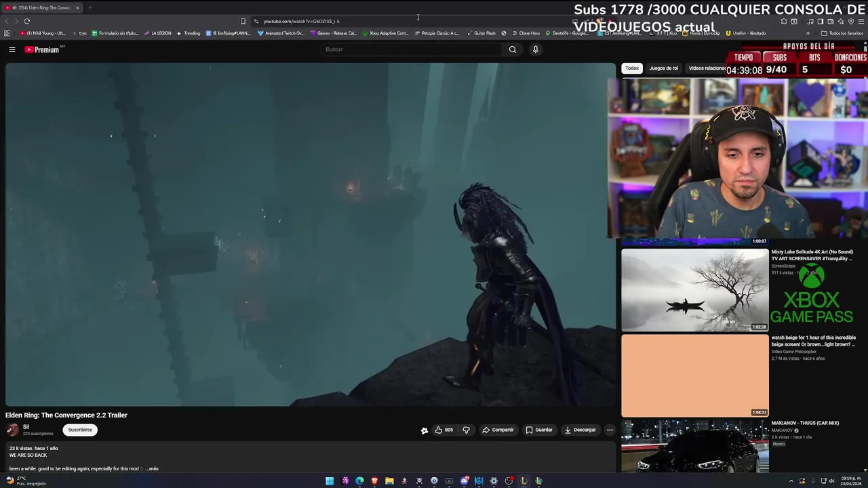The image size is (868, 488).
Task: Close the Elden Ring browser tab
Action: pyautogui.click(x=77, y=7)
